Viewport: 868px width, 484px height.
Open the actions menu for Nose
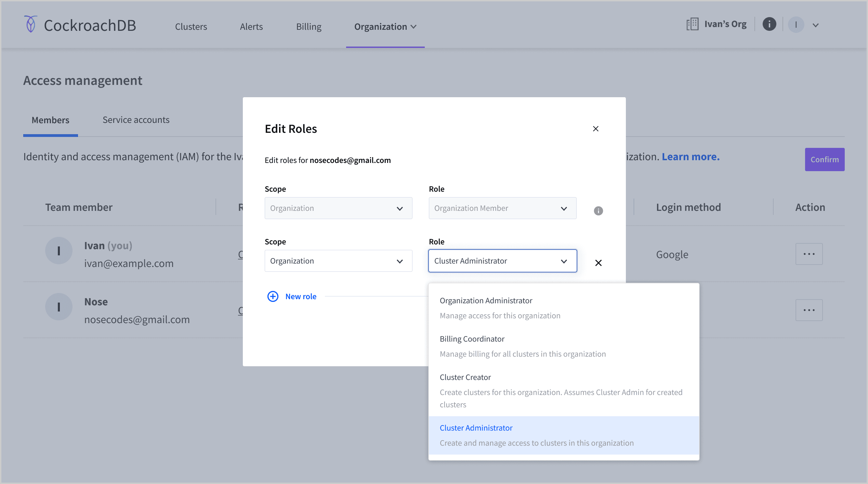(x=809, y=310)
